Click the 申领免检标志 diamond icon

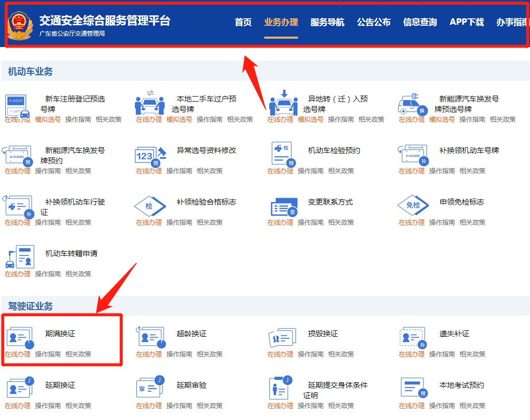pos(412,205)
